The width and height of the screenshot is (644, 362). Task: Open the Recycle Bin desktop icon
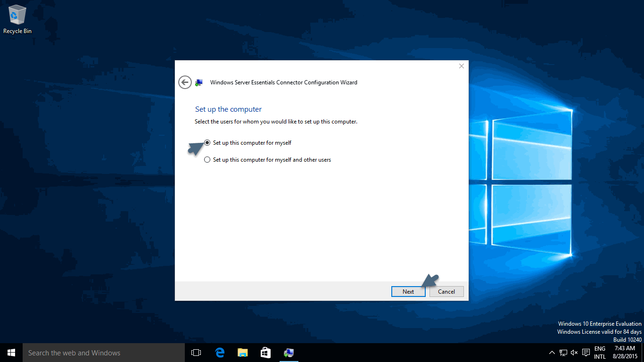tap(17, 20)
